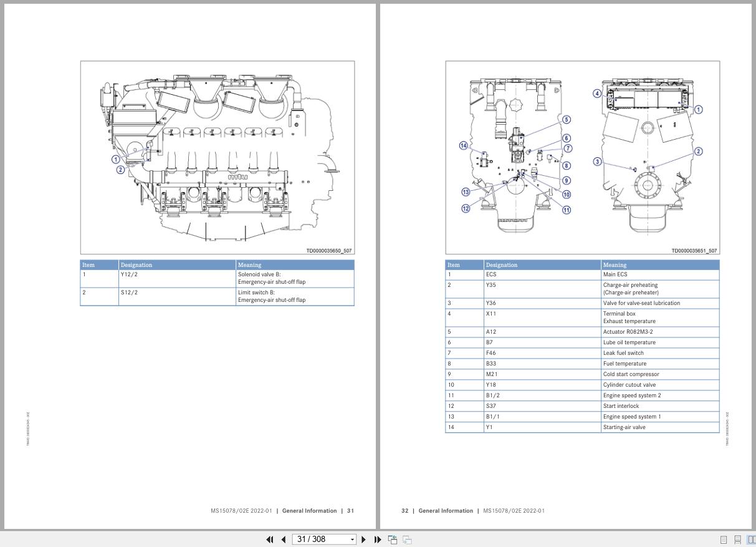Click the Lube oil temperature cell
The width and height of the screenshot is (756, 547).
tap(660, 342)
